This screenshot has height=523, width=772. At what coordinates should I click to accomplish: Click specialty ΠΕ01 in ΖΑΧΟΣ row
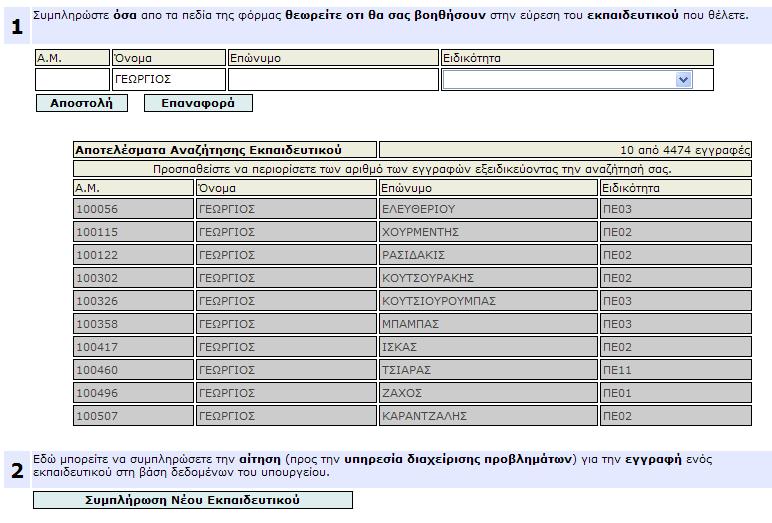coord(617,393)
